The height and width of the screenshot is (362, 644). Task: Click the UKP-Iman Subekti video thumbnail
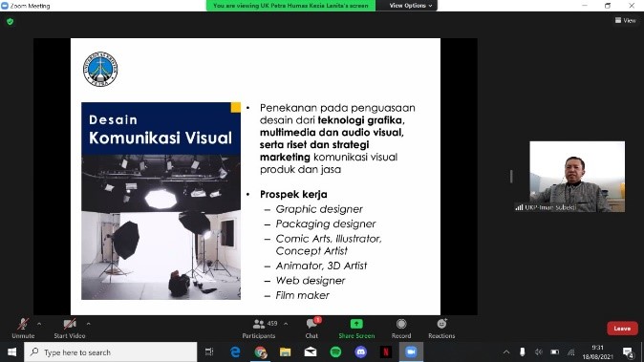pos(577,177)
